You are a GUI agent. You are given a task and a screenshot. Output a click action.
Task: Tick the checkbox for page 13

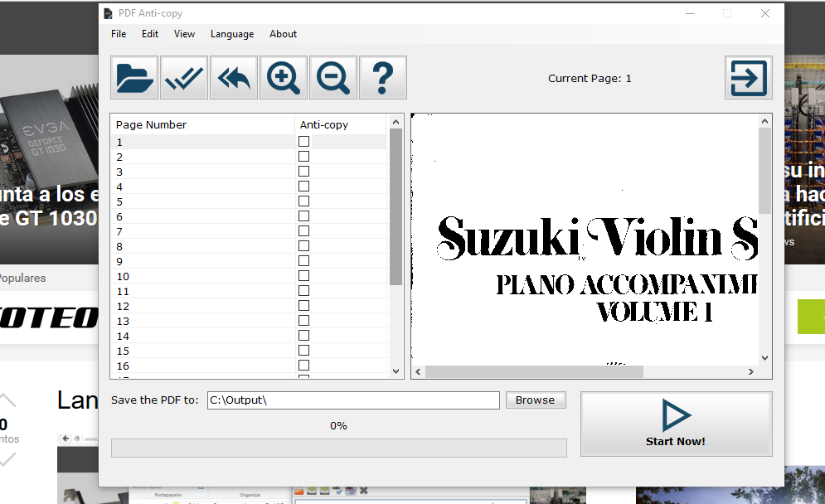(303, 321)
